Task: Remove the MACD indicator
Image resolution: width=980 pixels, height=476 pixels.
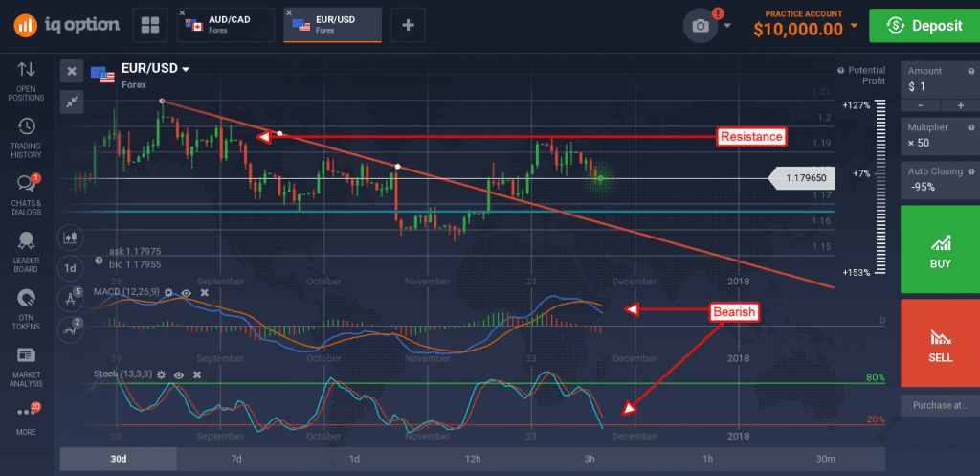Action: tap(204, 292)
